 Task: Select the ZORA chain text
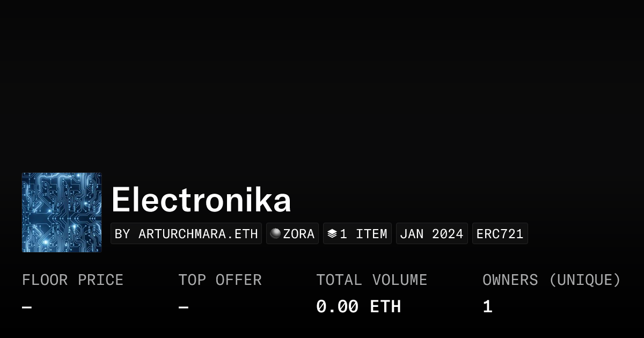[x=299, y=234]
